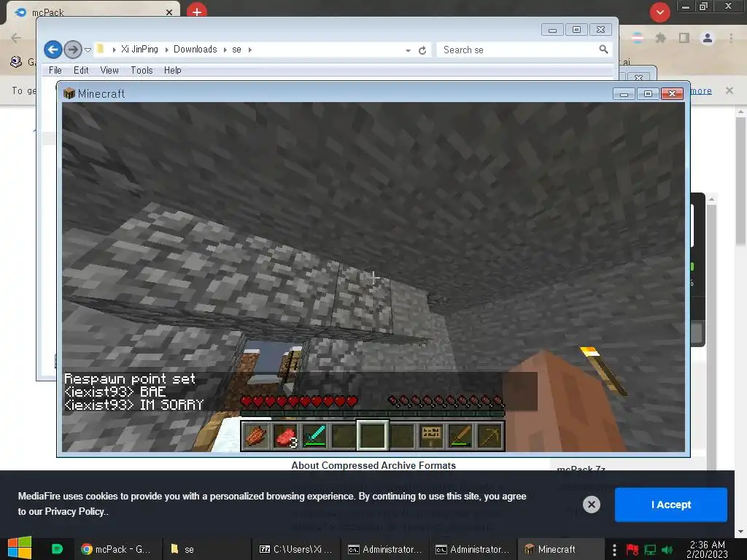Screen dimensions: 747x560
Task: Click the volume tray icon
Action: (x=667, y=550)
